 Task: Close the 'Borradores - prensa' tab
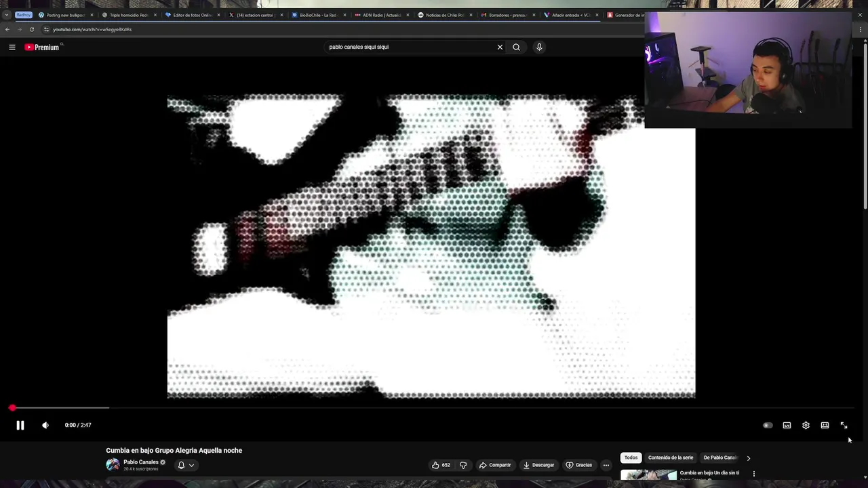click(534, 15)
